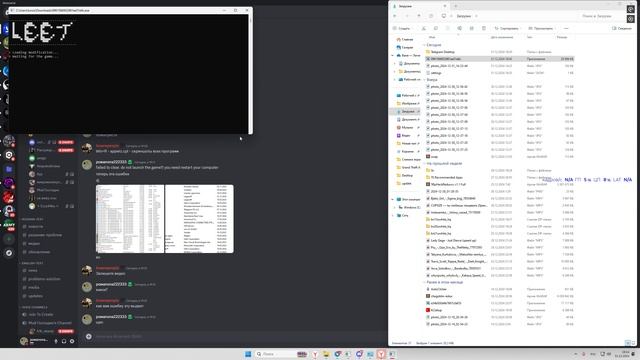The width and height of the screenshot is (640, 360).
Task: Select the Lady Gaga - Just Dance file
Action: click(500, 240)
